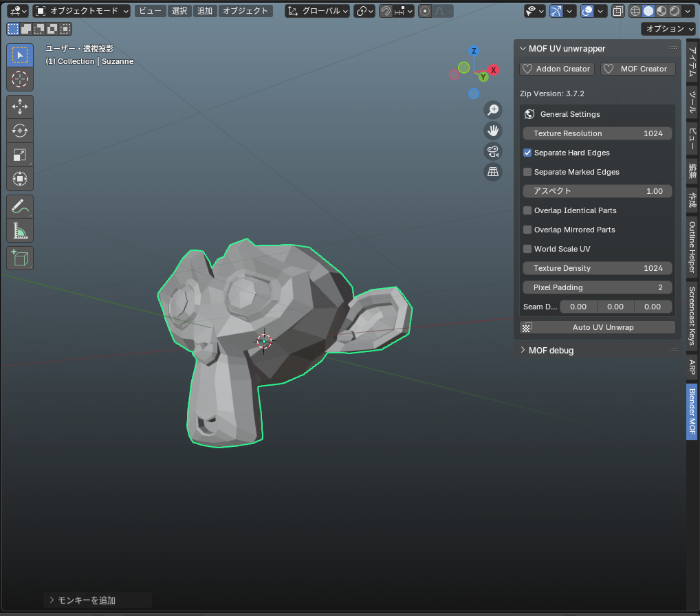Toggle snapping magnet

(x=386, y=11)
